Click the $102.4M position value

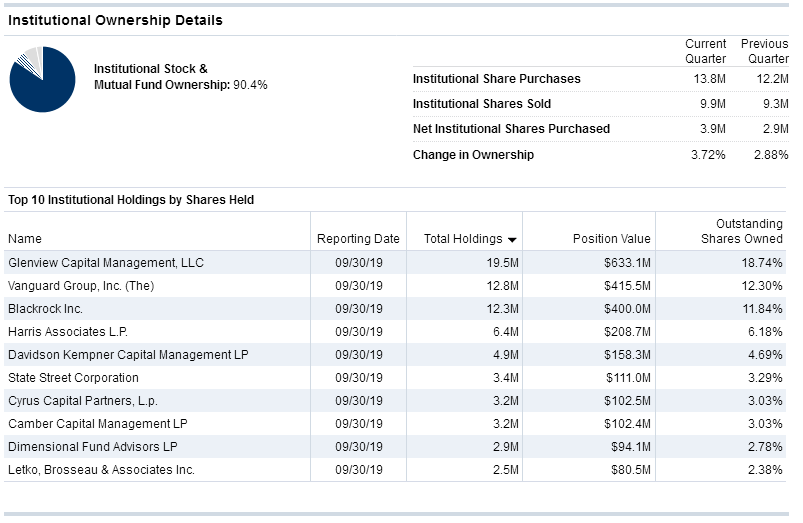(x=627, y=424)
